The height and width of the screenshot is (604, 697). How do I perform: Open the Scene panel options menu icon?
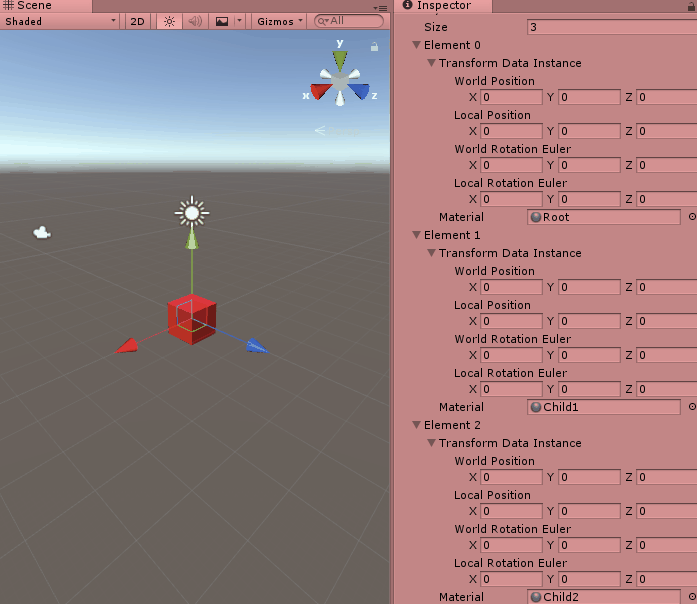tap(380, 8)
